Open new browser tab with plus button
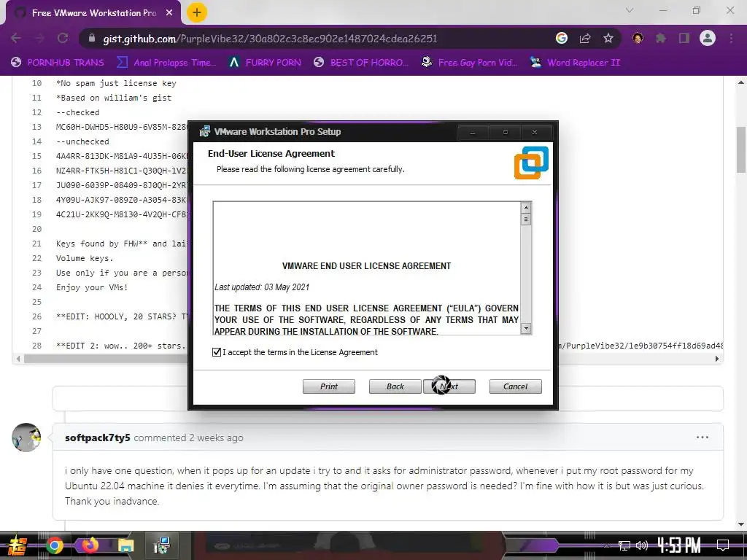This screenshot has height=560, width=747. [x=197, y=12]
